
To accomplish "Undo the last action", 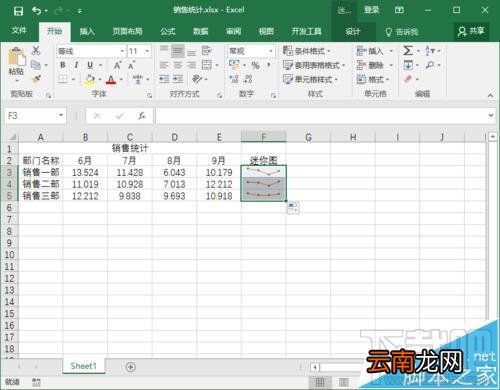I will click(36, 11).
